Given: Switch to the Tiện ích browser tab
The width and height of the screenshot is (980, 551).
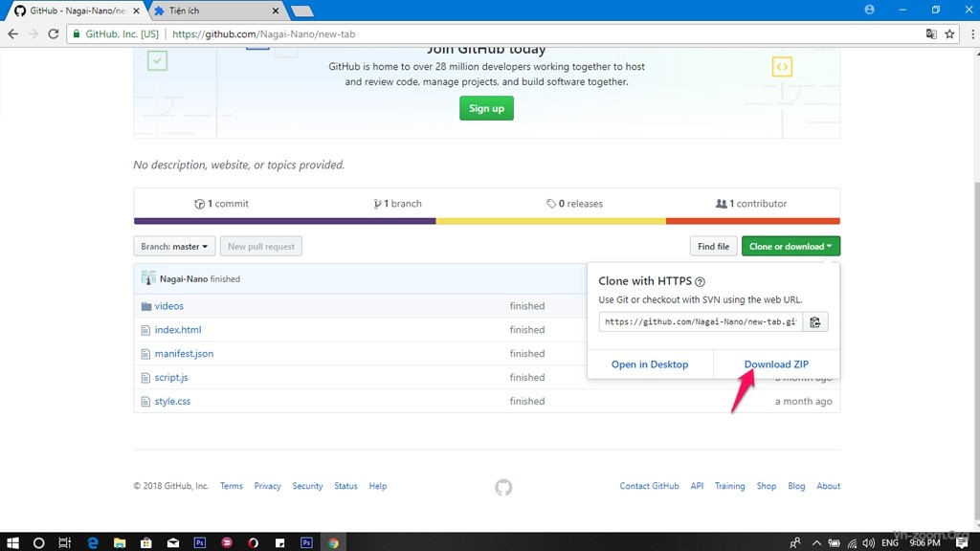Looking at the screenshot, I should [x=216, y=11].
